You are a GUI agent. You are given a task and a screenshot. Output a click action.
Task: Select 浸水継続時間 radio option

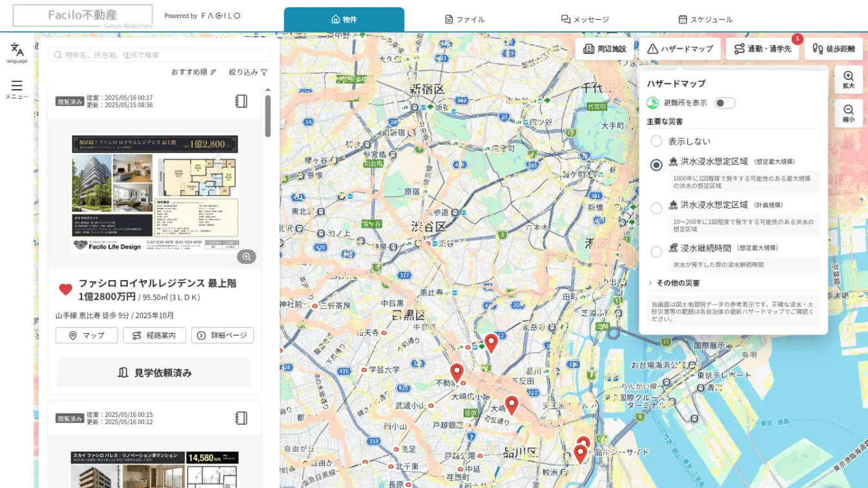tap(656, 252)
